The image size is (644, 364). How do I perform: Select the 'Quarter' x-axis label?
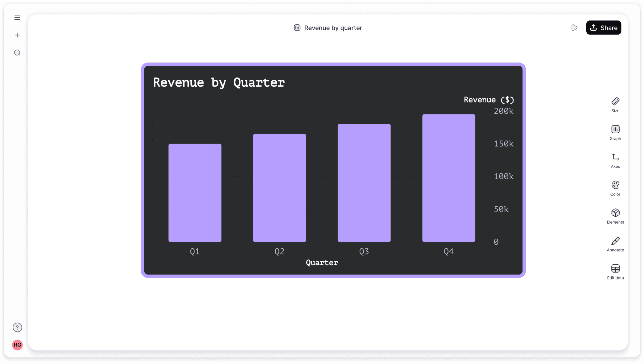[x=322, y=263]
